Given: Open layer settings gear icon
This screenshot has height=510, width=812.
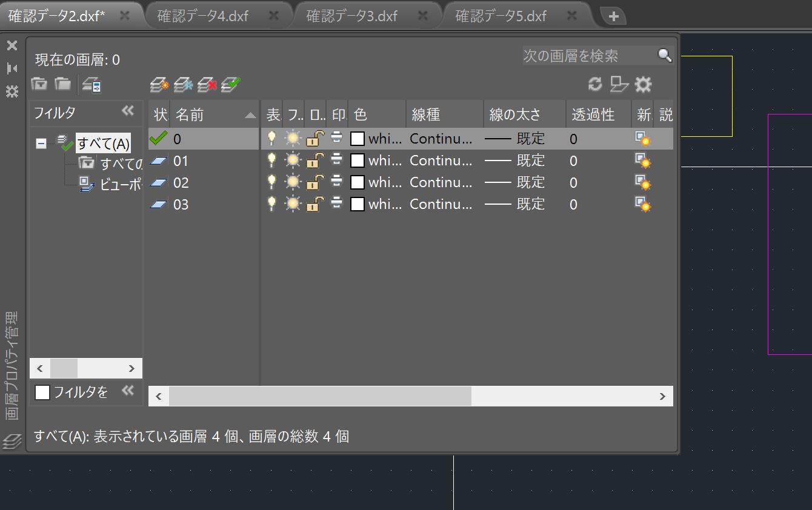Looking at the screenshot, I should point(642,85).
